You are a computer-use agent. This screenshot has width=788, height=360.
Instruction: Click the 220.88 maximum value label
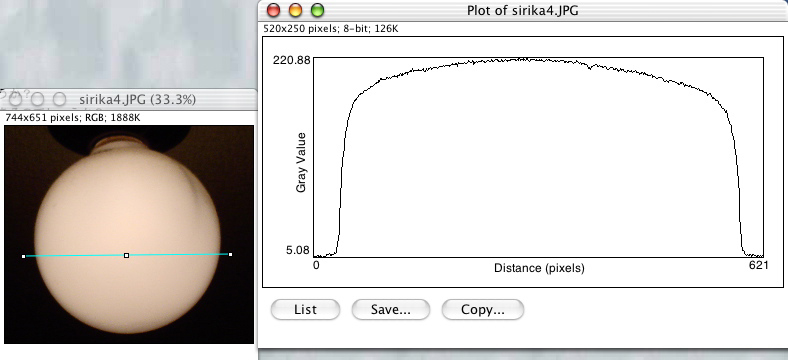coord(291,60)
